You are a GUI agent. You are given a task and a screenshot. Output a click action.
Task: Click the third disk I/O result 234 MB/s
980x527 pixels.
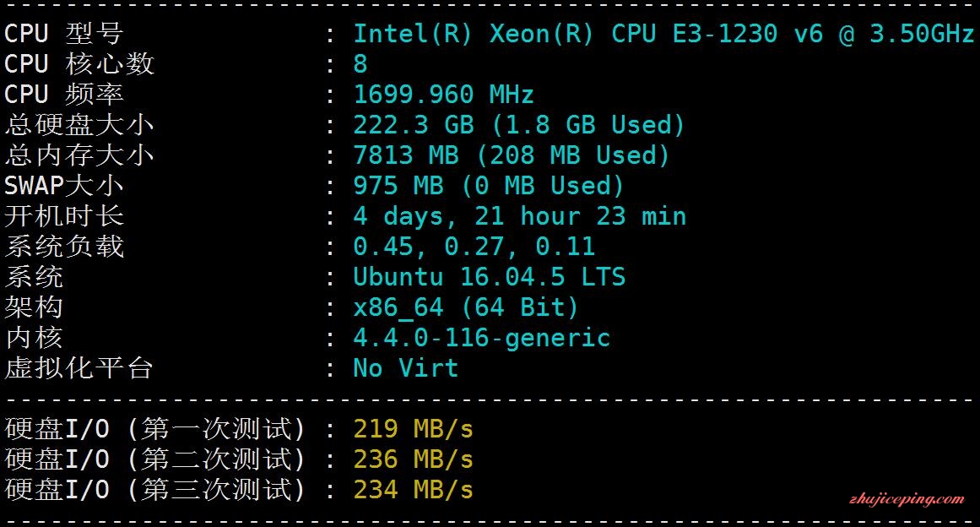(x=413, y=490)
